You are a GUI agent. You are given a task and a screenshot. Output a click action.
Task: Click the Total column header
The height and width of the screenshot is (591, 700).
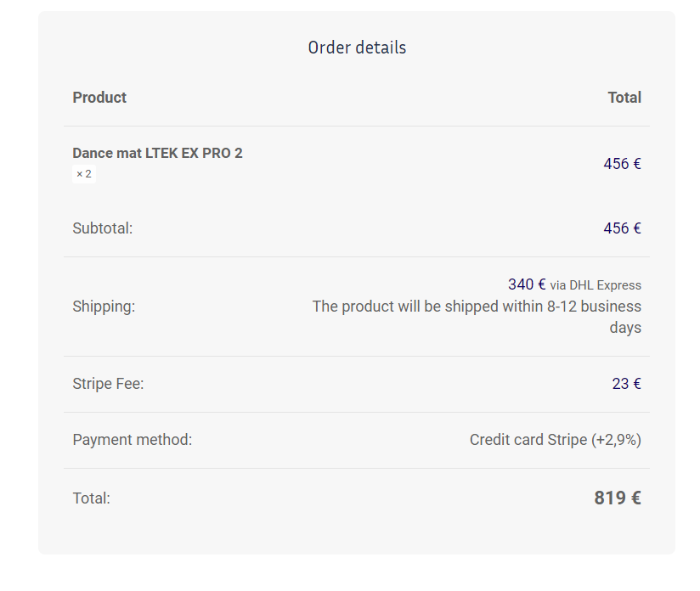[624, 98]
